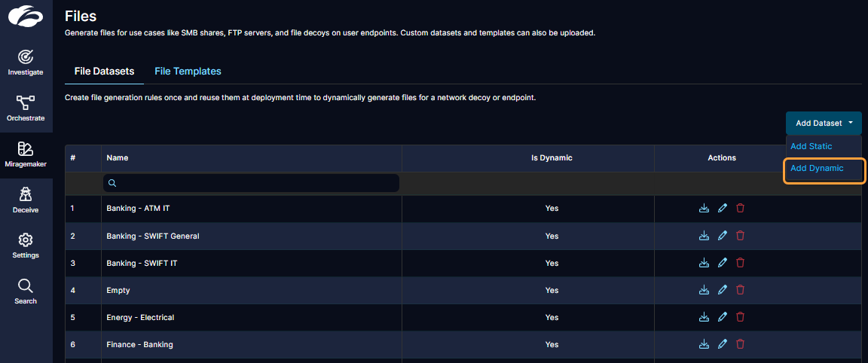Screen dimensions: 868x363
Task: Switch to the File Templates tab
Action: pyautogui.click(x=188, y=72)
